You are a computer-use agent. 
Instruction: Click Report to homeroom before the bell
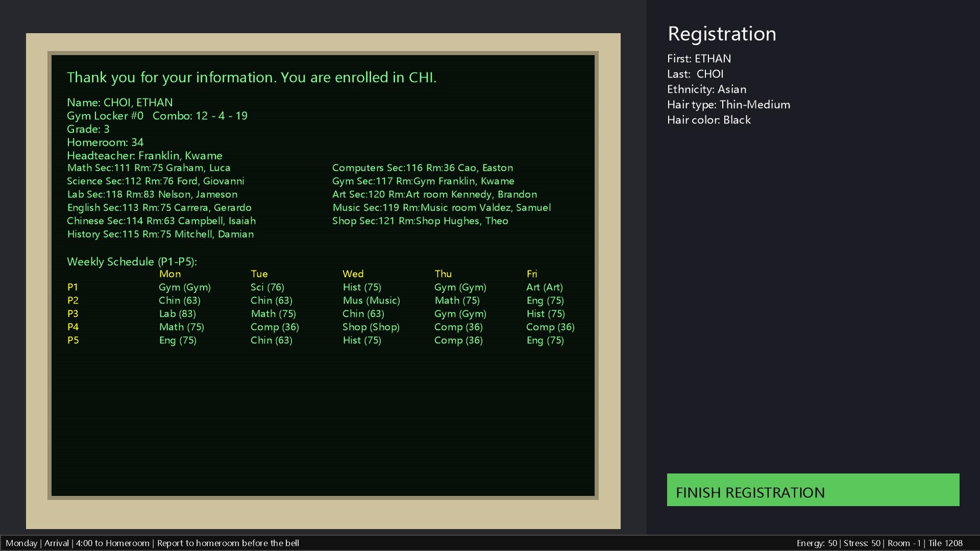coord(228,543)
